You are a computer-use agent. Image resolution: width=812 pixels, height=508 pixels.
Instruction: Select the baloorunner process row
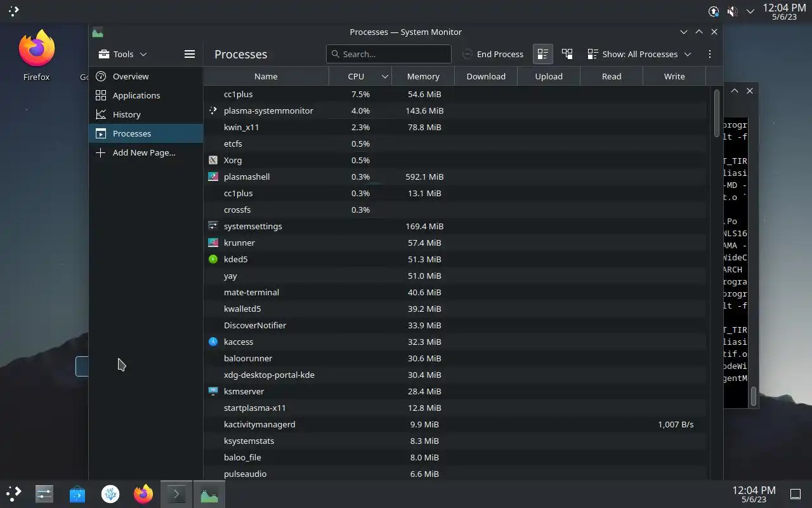pos(454,358)
